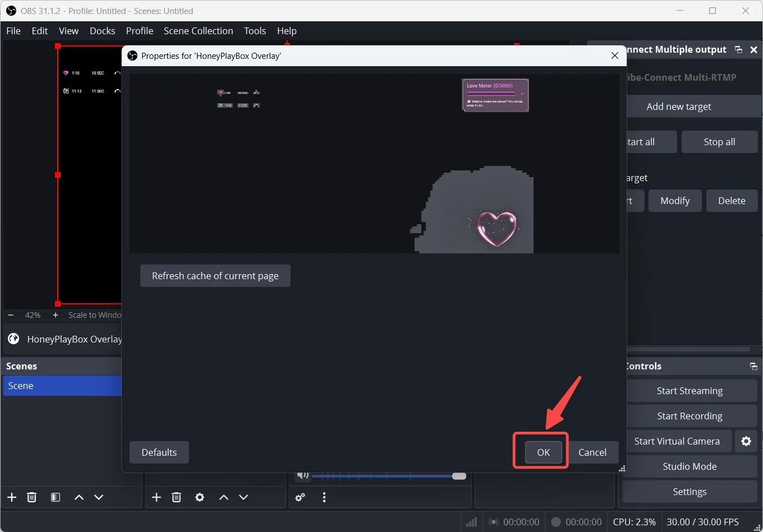Move scene up with the chevron arrow

(x=79, y=497)
